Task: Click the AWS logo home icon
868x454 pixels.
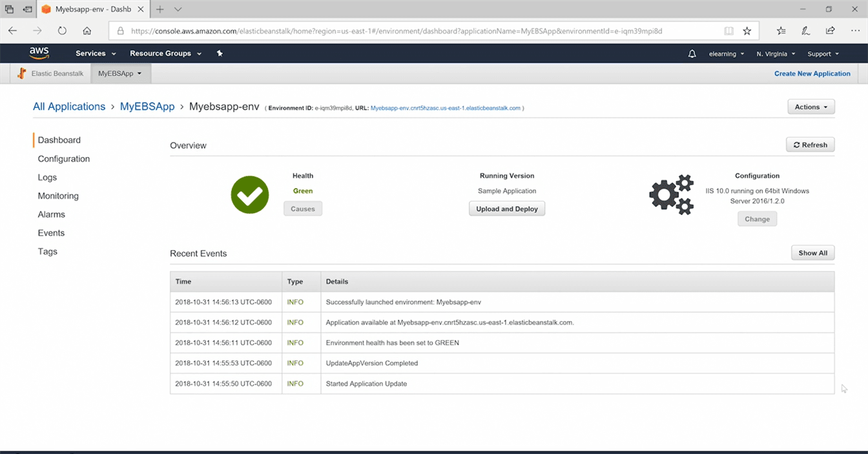Action: (x=39, y=53)
